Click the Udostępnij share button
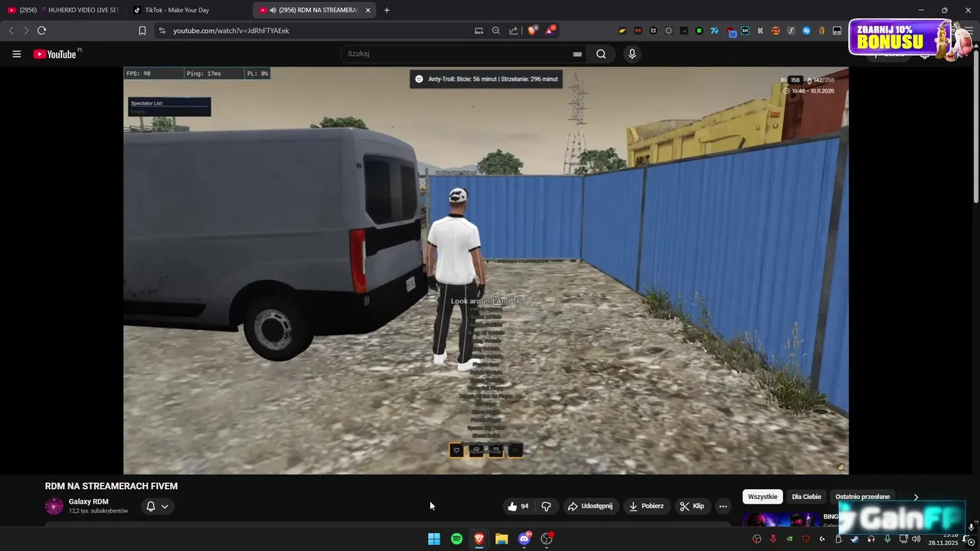This screenshot has width=980, height=551. pyautogui.click(x=590, y=506)
